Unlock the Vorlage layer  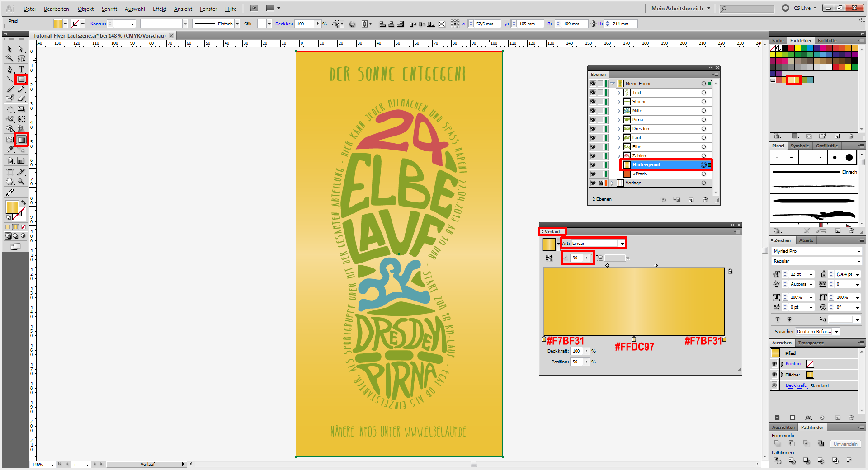tap(600, 183)
